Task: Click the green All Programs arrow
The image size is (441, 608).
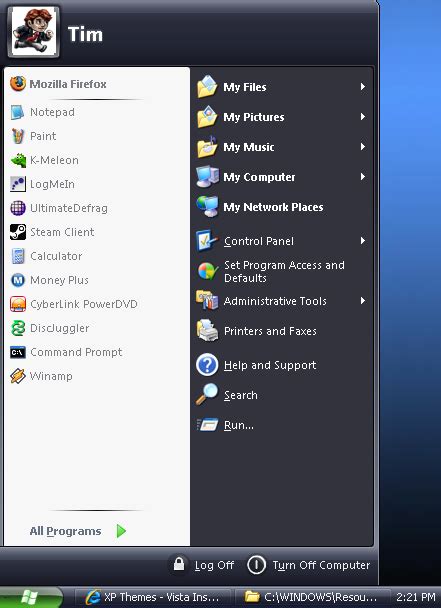Action: click(121, 531)
